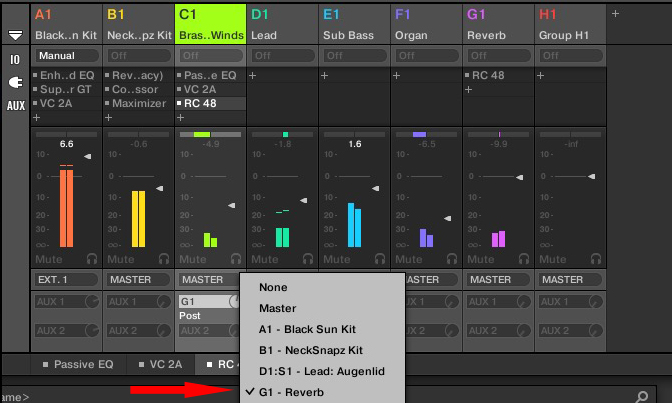The width and height of the screenshot is (672, 403).
Task: Cue the A1 channel with headphone icon
Action: tap(92, 259)
